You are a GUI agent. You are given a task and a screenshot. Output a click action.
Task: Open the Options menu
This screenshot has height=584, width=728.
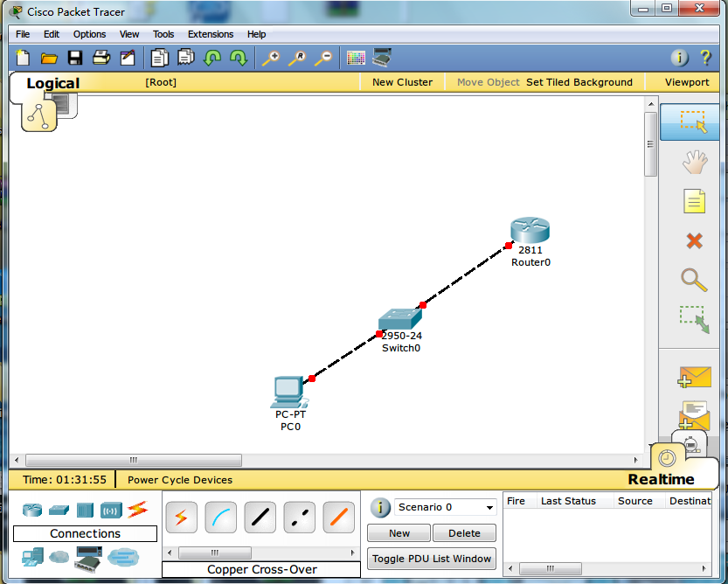pos(90,34)
